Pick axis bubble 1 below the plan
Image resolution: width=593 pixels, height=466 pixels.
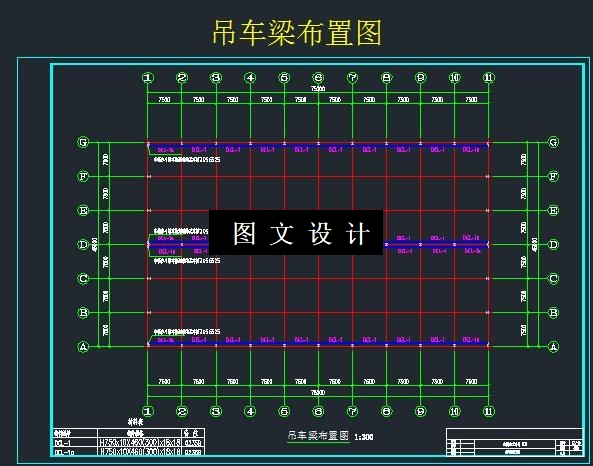coord(148,411)
